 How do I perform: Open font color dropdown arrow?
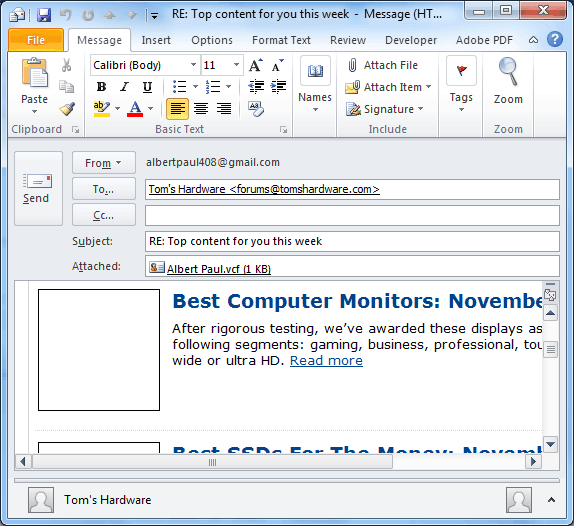[x=150, y=109]
